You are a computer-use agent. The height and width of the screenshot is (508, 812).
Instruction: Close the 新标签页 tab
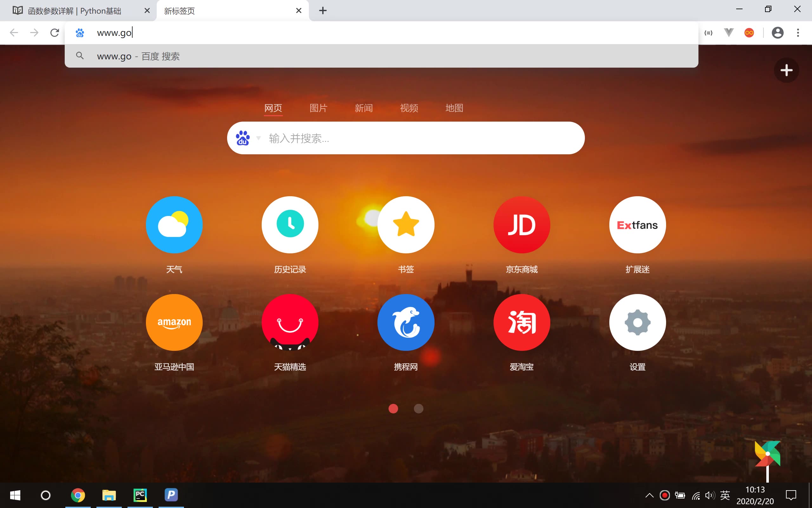[298, 11]
